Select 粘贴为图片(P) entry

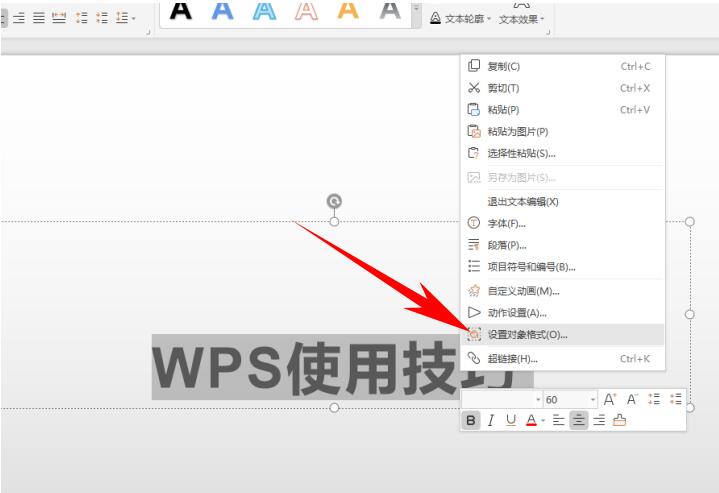563,132
